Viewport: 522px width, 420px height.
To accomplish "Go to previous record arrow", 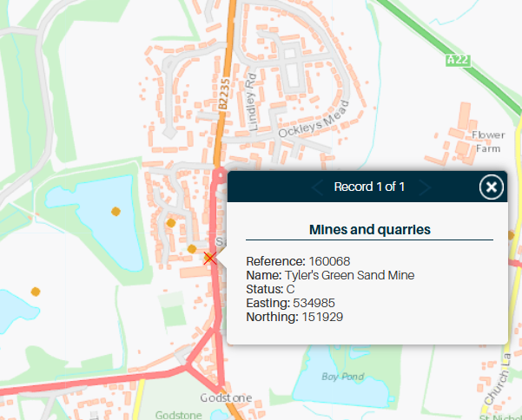I will 317,187.
